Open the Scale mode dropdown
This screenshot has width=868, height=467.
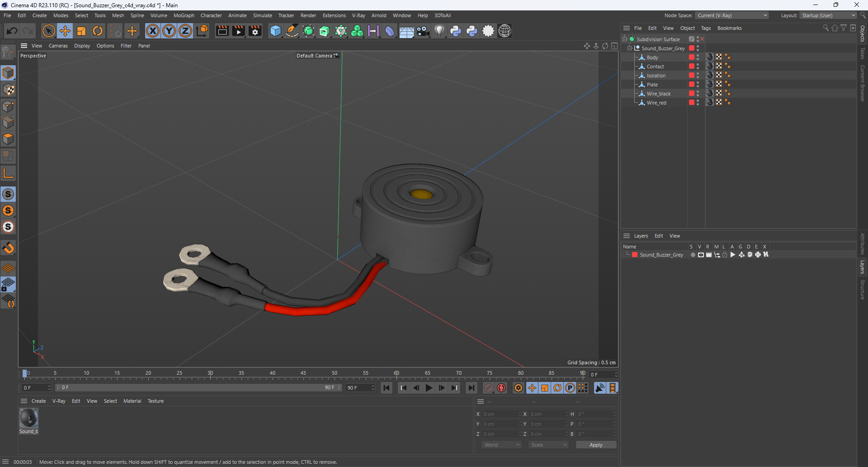click(548, 445)
